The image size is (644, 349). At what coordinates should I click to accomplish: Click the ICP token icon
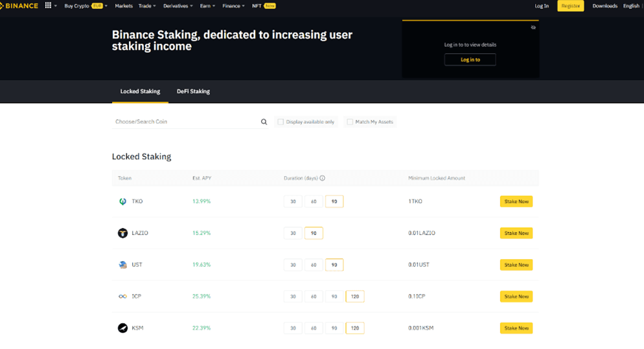tap(122, 297)
